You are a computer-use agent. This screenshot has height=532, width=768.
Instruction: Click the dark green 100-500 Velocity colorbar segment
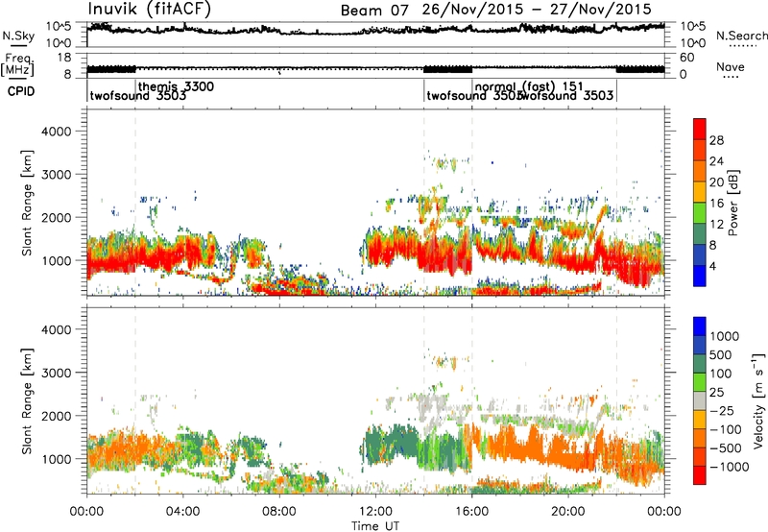(700, 364)
